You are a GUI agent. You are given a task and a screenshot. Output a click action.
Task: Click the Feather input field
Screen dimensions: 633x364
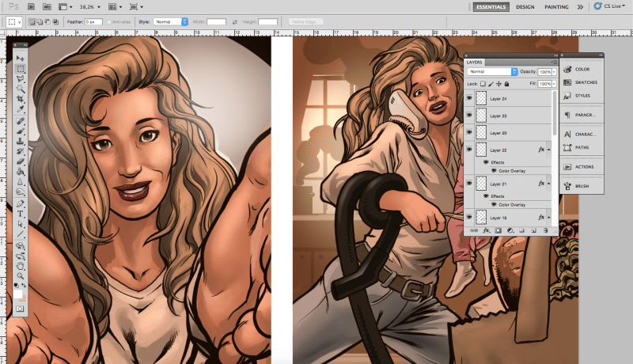pos(94,21)
